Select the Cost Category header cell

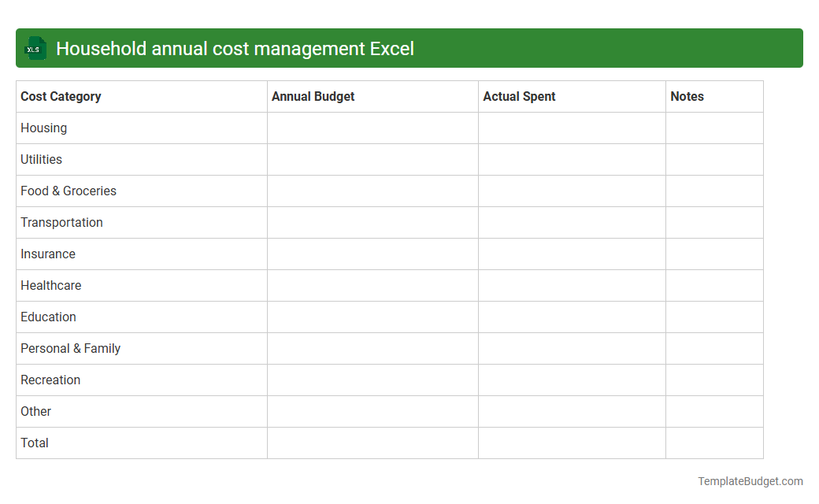[61, 96]
